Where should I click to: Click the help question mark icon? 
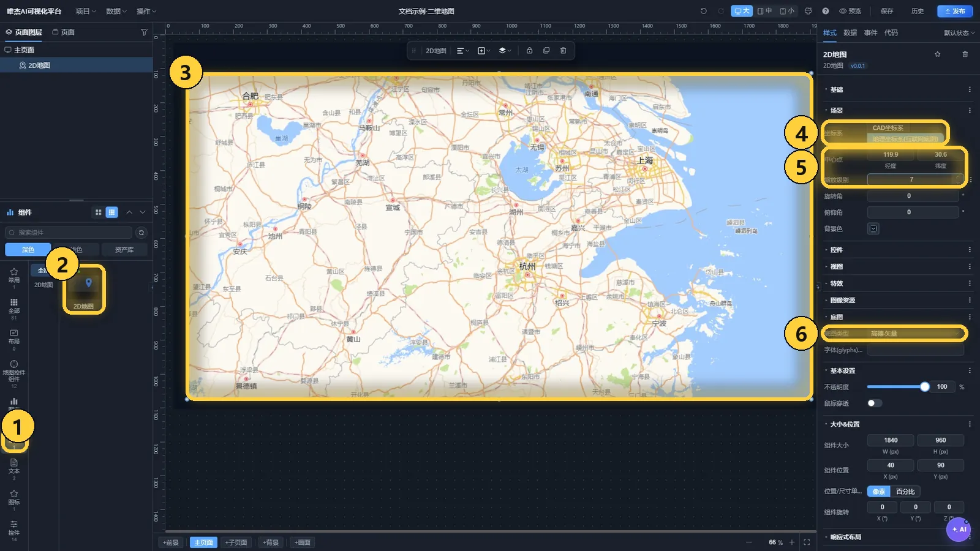point(826,11)
